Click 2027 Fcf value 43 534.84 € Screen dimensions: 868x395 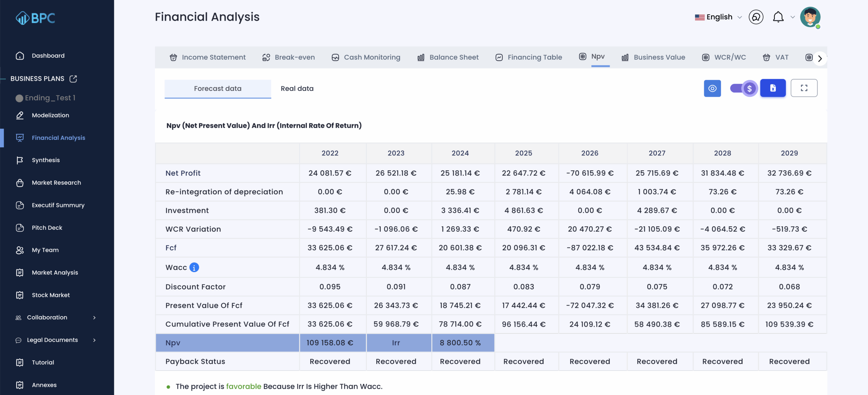pos(657,248)
